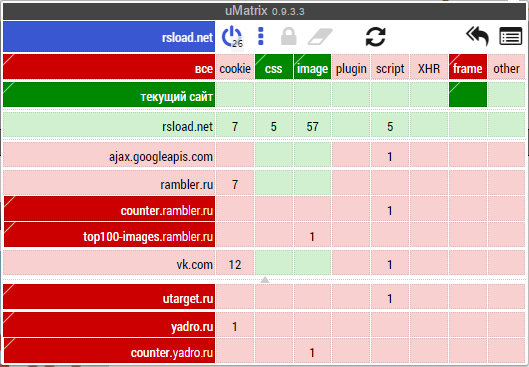Click the yadro.ru row label
Image resolution: width=529 pixels, height=367 pixels.
pos(109,324)
